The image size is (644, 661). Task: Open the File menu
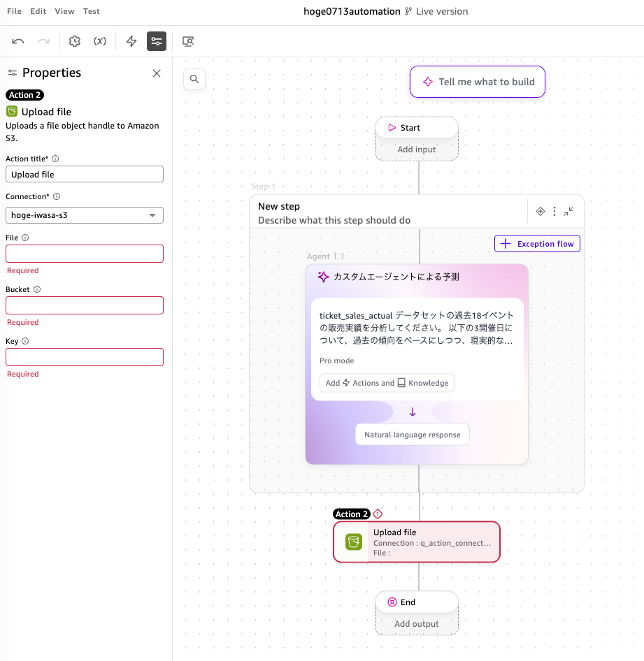click(x=15, y=11)
